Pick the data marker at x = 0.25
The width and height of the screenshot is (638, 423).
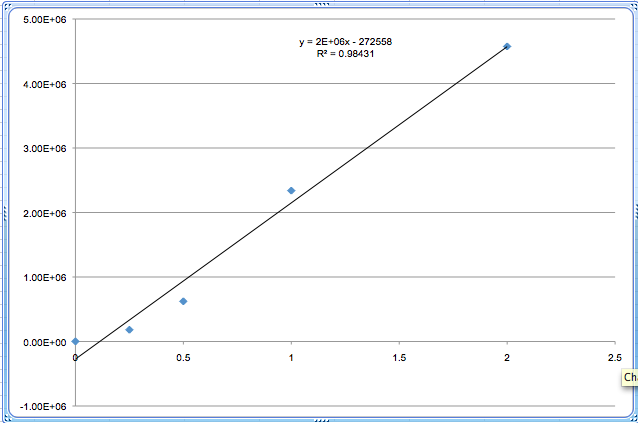129,329
